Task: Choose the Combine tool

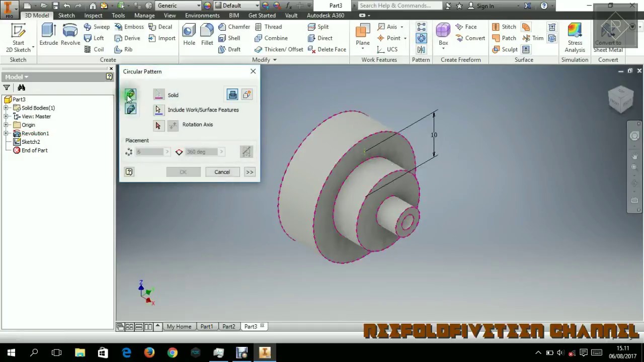Action: pyautogui.click(x=271, y=38)
